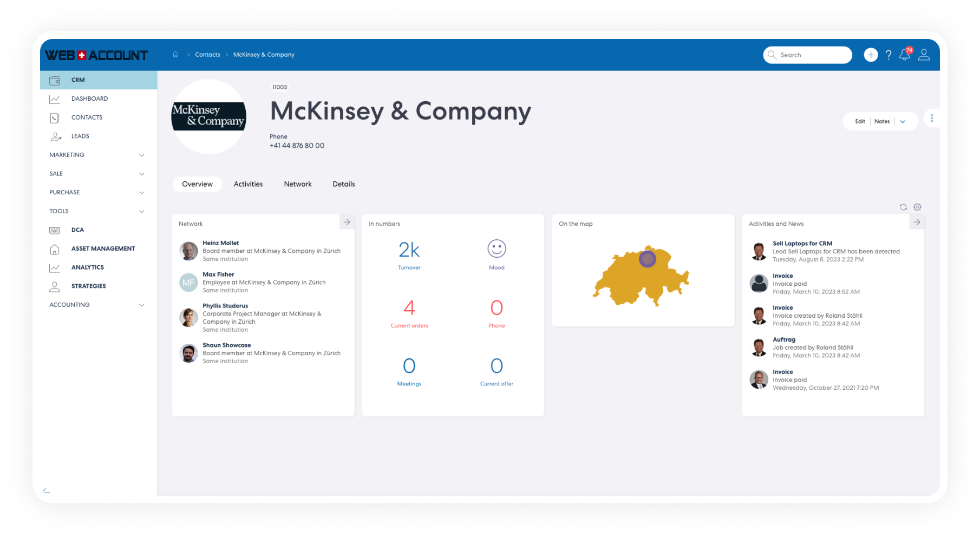The image size is (980, 537).
Task: Click the CRM wallet icon
Action: 55,80
